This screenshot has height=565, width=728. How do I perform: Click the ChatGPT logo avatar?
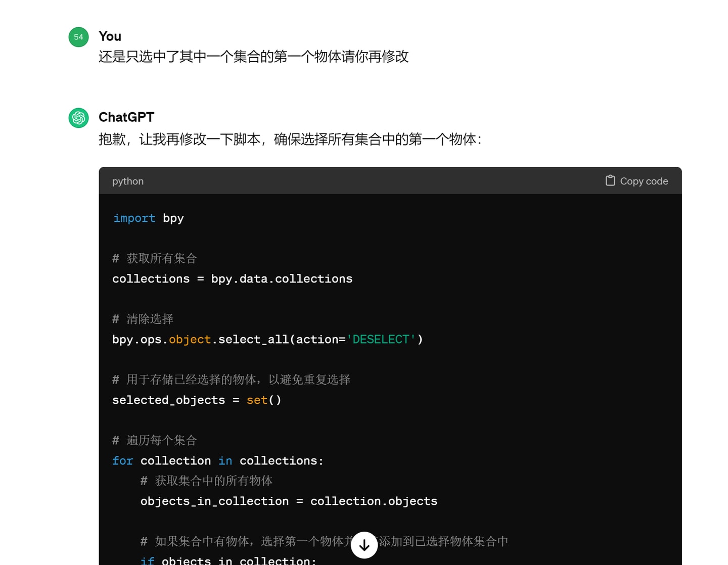pos(78,118)
